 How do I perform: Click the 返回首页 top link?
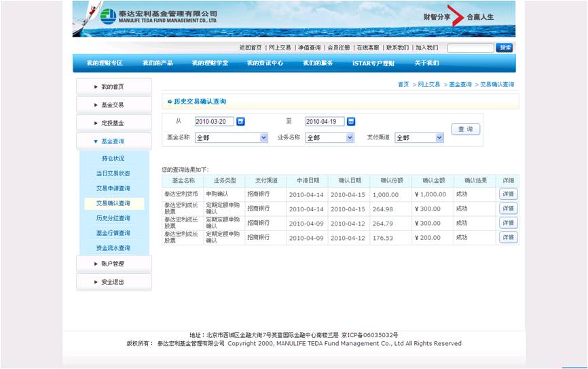click(x=251, y=48)
